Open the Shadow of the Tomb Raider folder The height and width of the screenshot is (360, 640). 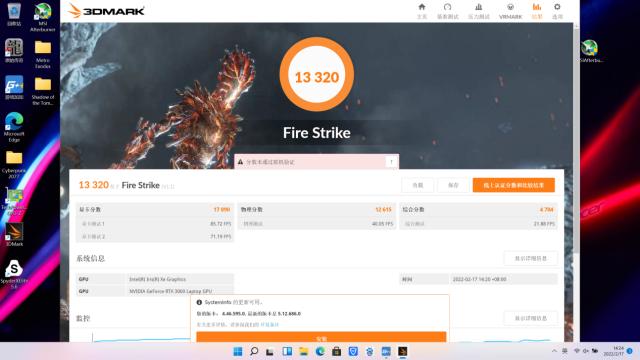(42, 91)
